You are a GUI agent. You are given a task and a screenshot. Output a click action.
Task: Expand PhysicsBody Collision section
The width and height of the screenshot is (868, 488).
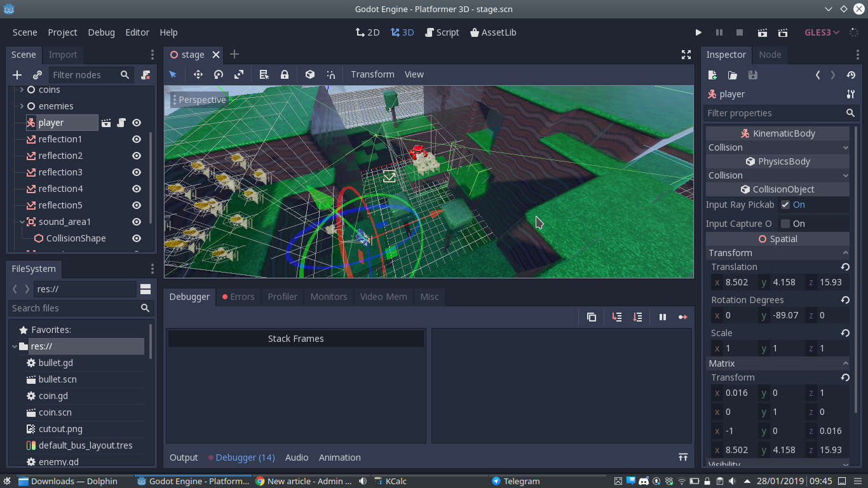click(778, 175)
